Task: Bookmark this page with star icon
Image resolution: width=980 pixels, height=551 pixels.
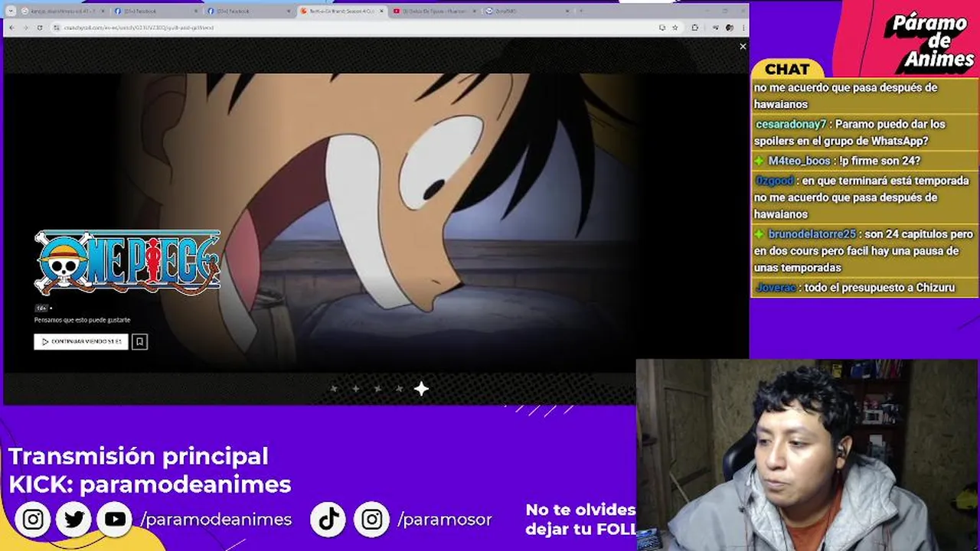Action: pos(675,28)
